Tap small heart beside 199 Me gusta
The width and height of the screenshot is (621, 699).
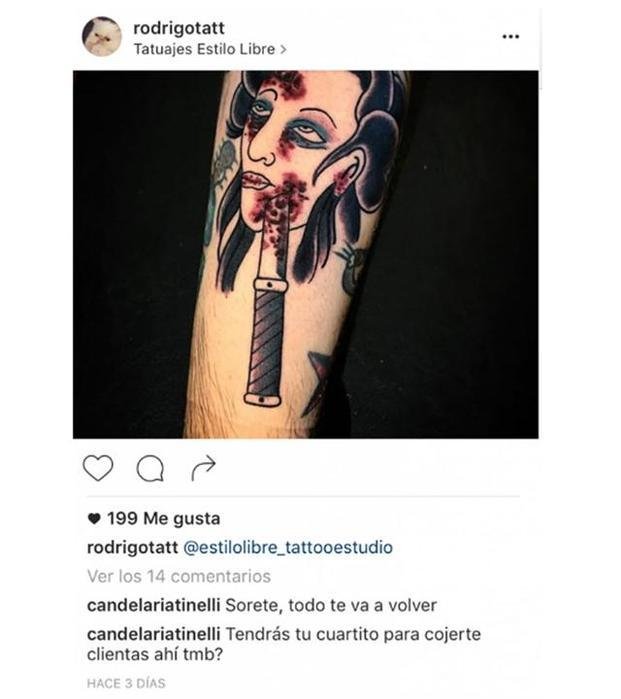94,519
